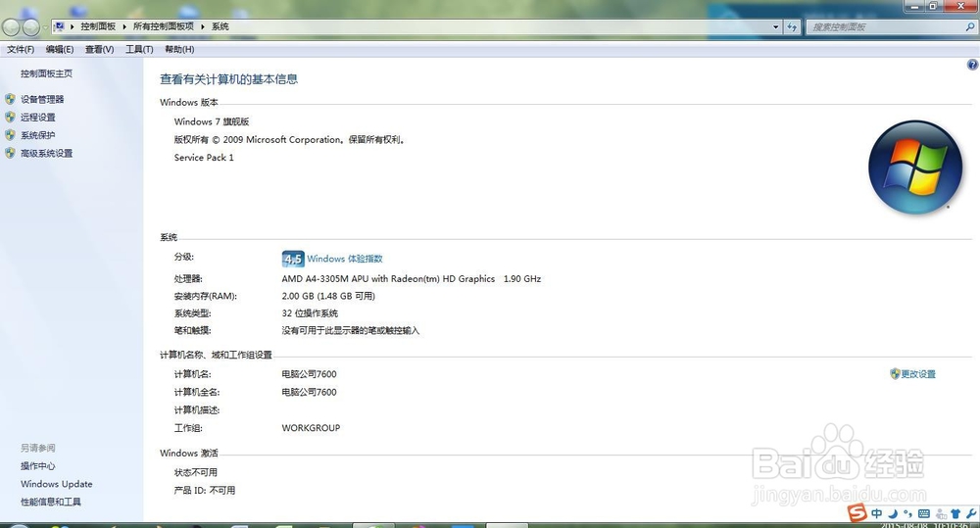Image resolution: width=980 pixels, height=528 pixels.
Task: Select 控制面板 in the breadcrumb path
Action: pos(98,26)
